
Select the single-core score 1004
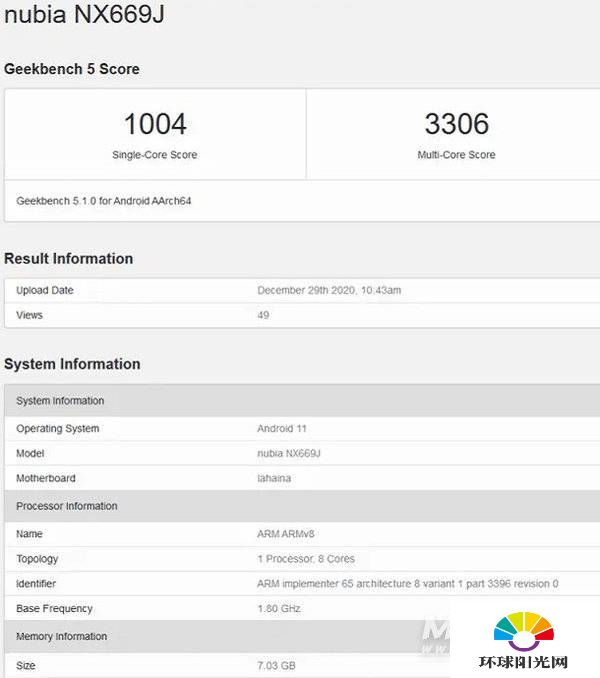[155, 124]
